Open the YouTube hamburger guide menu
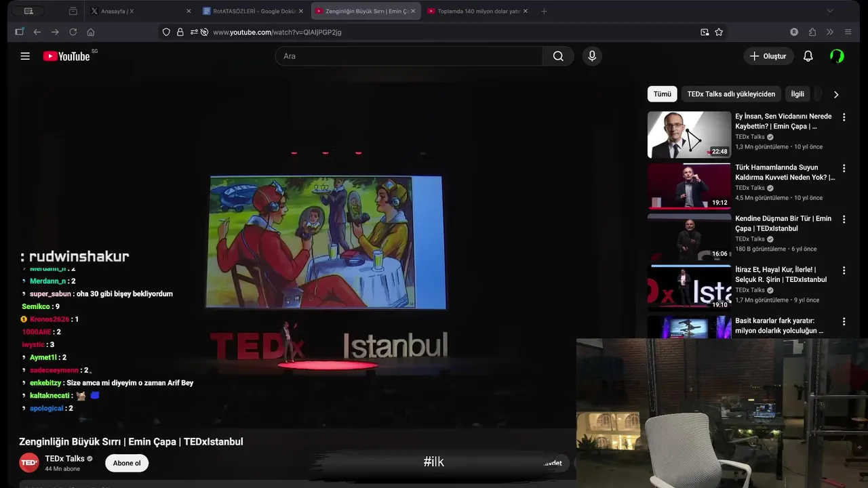 pyautogui.click(x=25, y=56)
